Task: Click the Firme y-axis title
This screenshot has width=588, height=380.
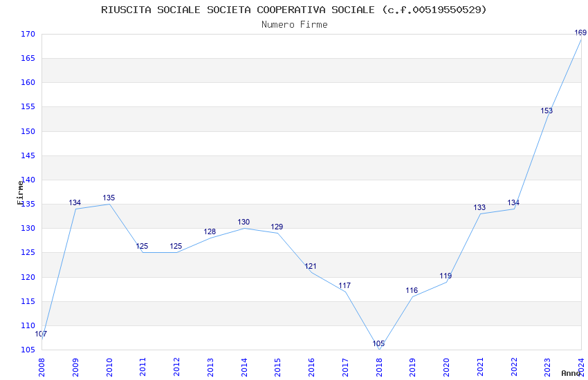Action: (x=20, y=193)
